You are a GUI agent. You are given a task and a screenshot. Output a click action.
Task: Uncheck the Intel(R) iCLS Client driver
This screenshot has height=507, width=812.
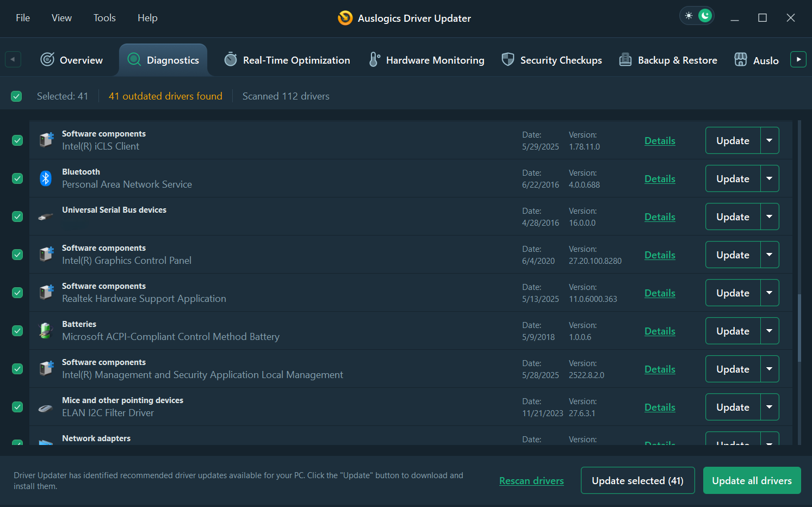tap(17, 140)
